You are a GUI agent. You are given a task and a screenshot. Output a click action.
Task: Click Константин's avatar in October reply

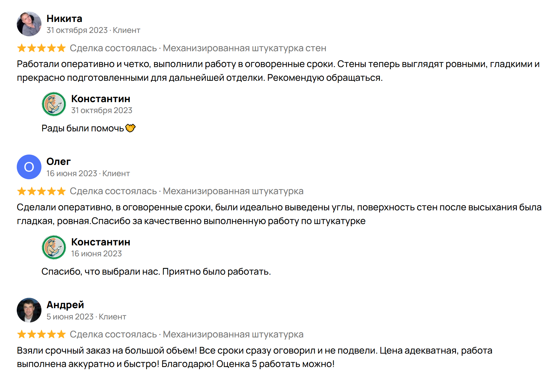54,104
